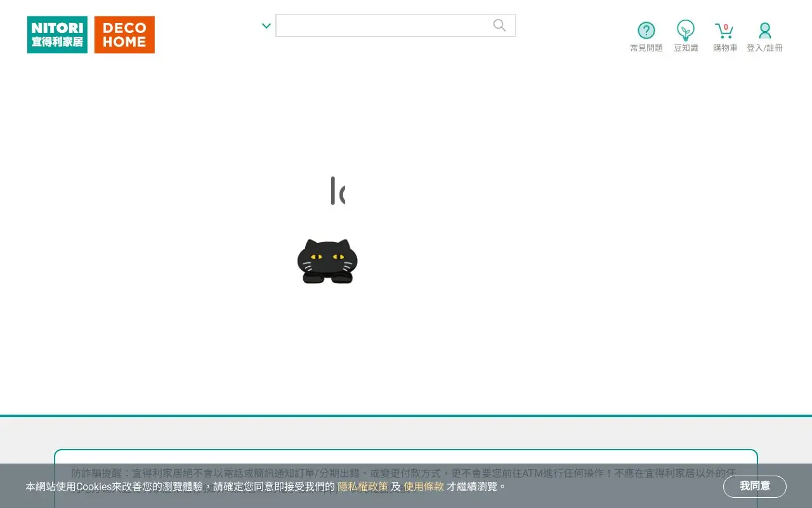Open the NITORI 宜得利家居 logo homepage

[57, 35]
